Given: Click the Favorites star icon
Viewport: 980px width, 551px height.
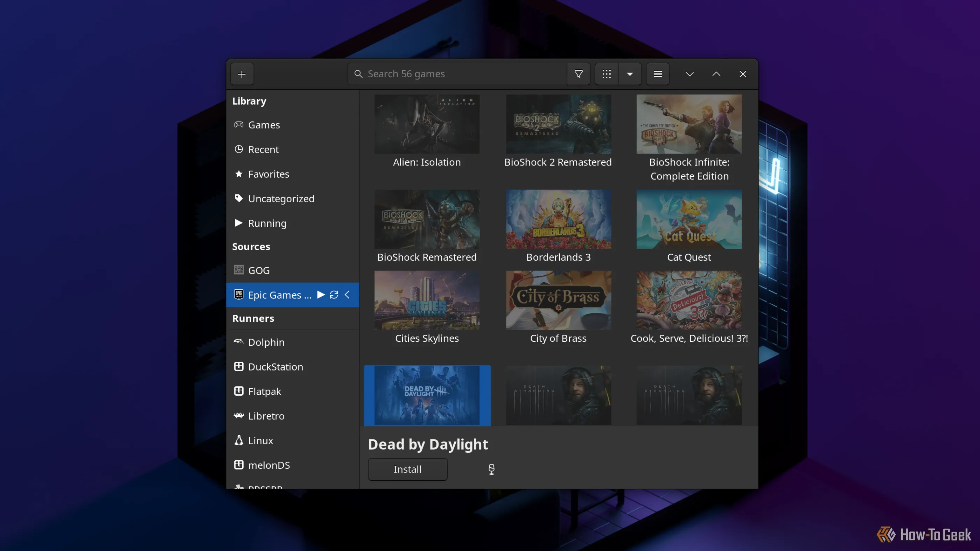Looking at the screenshot, I should (239, 174).
